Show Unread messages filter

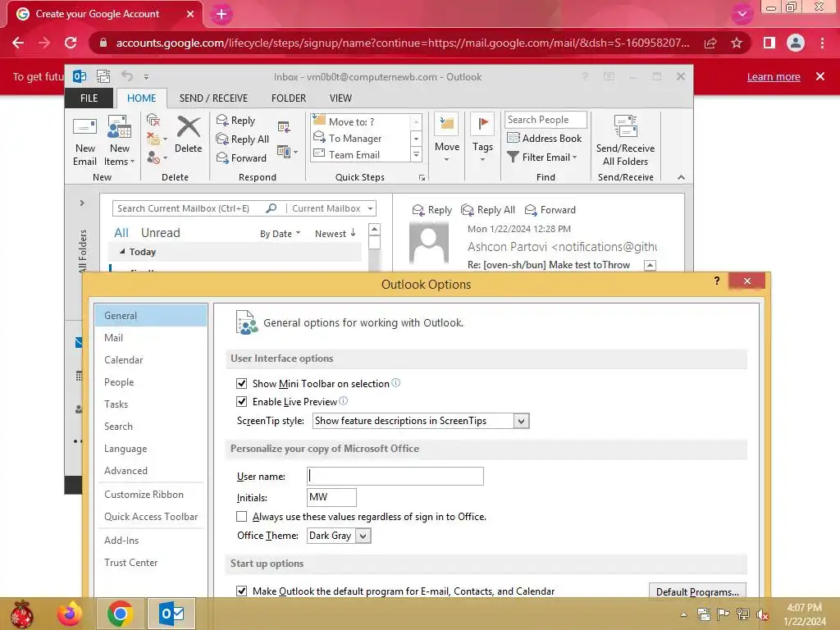[x=160, y=232]
